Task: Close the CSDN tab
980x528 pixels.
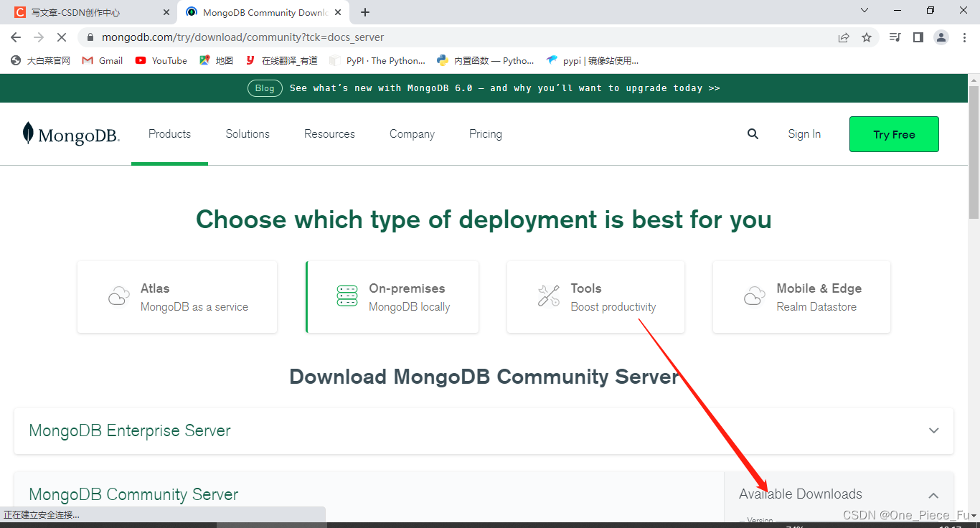Action: tap(166, 12)
